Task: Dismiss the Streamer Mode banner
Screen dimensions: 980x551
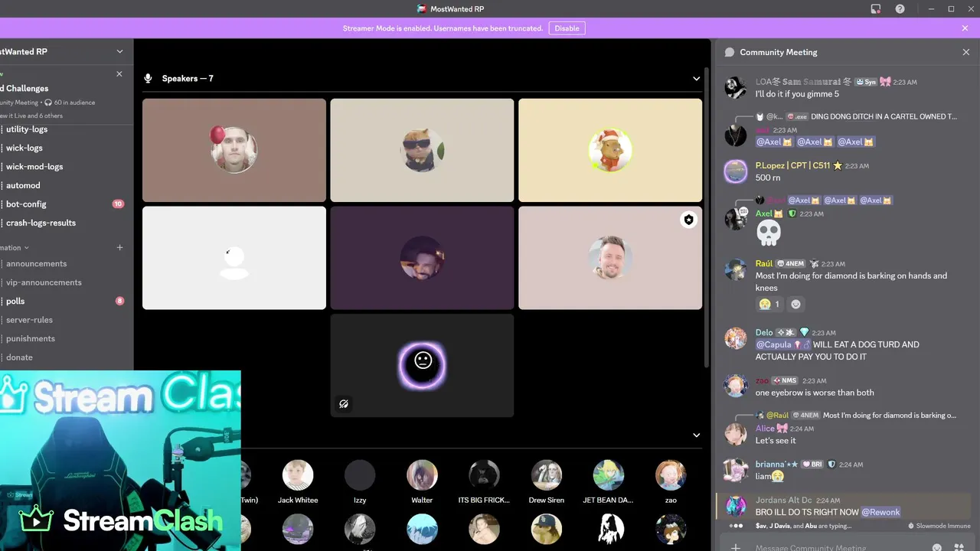Action: point(965,28)
